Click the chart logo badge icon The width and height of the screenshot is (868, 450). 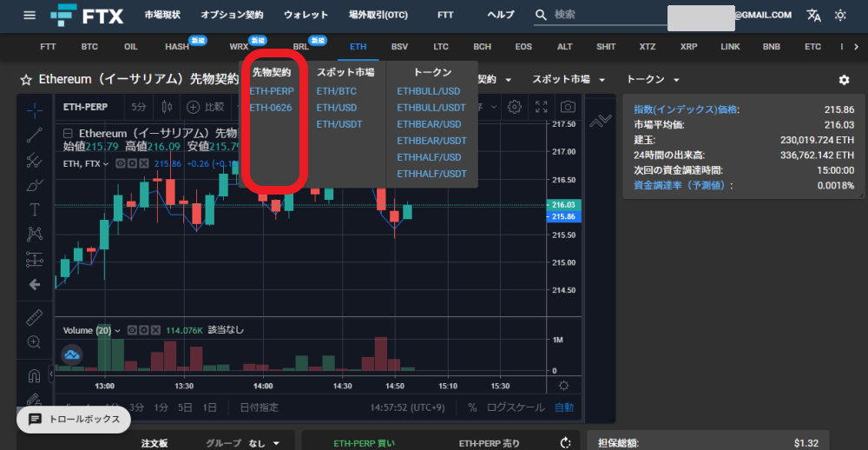[x=71, y=354]
